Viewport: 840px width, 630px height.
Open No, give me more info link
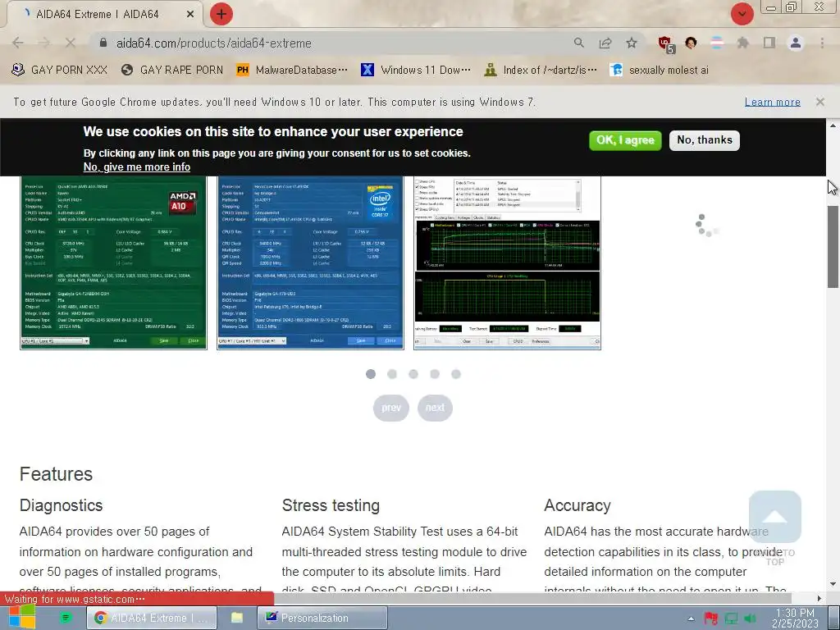[137, 167]
